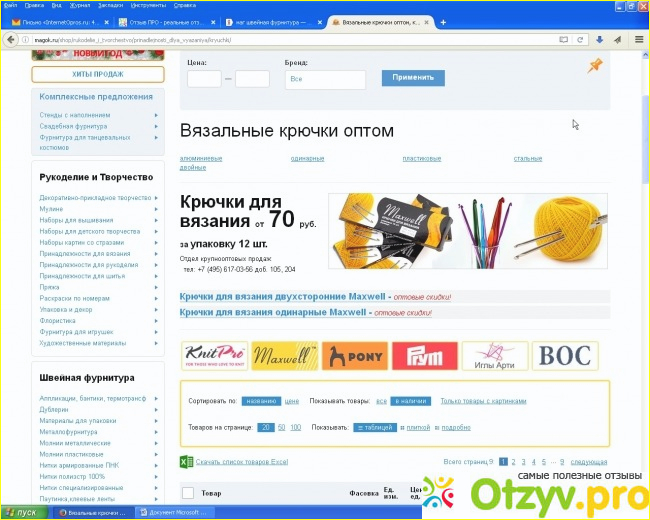Viewport: 650px width, 520px height.
Task: Expand the 'Мулине' category arrow
Action: (156, 209)
